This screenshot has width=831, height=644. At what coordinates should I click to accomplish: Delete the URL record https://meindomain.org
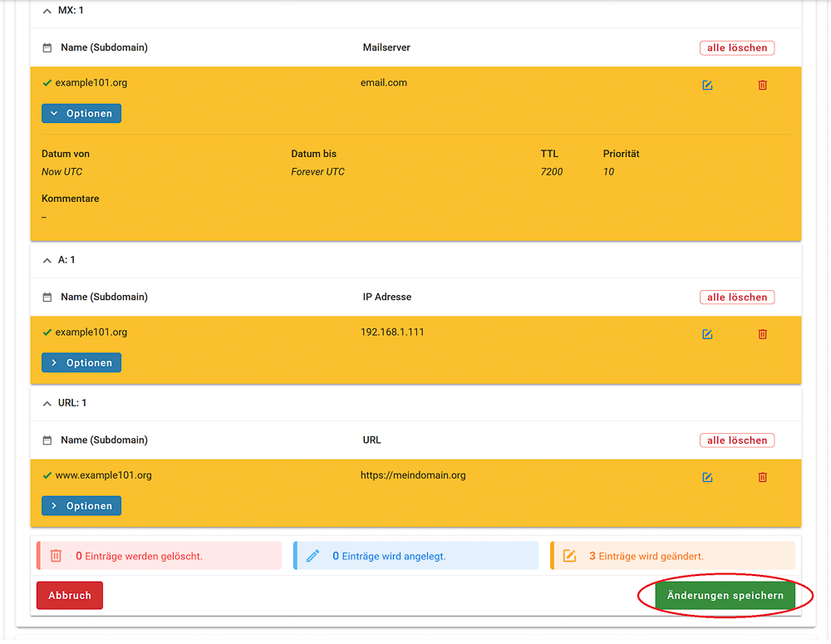[762, 477]
